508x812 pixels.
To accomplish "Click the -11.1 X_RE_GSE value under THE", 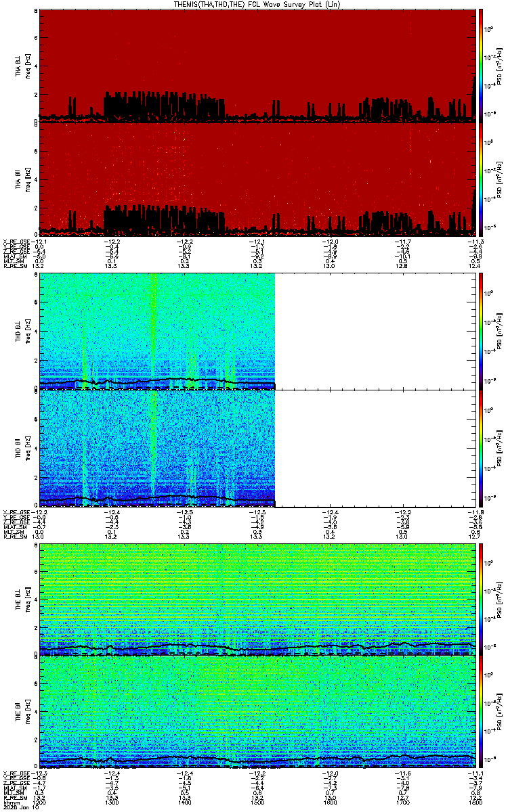I will coord(475,774).
